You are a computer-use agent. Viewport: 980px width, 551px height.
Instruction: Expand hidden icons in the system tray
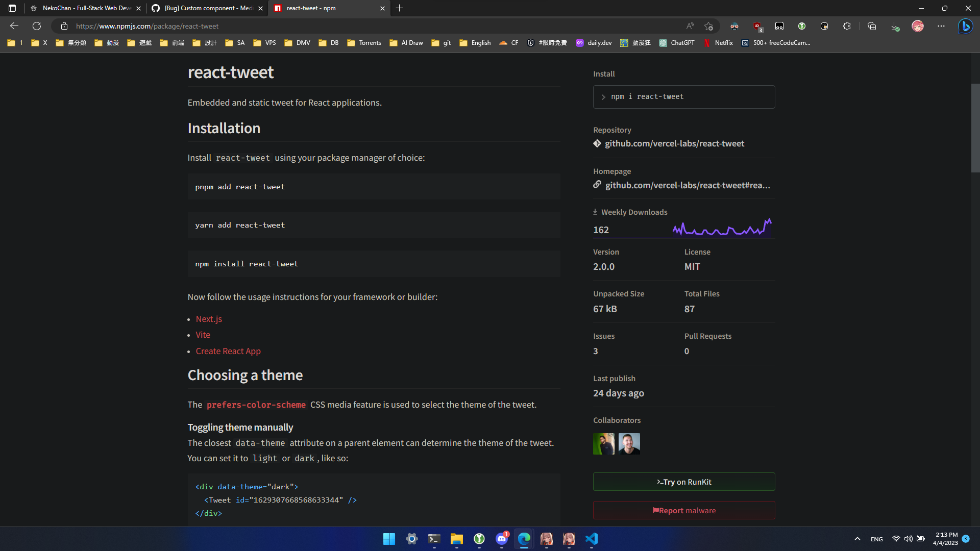click(857, 539)
